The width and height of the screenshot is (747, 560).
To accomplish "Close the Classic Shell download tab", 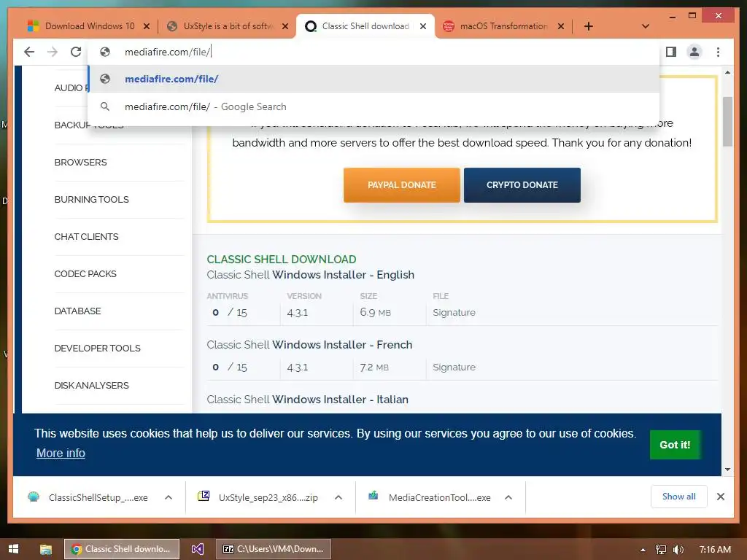I will coord(422,26).
